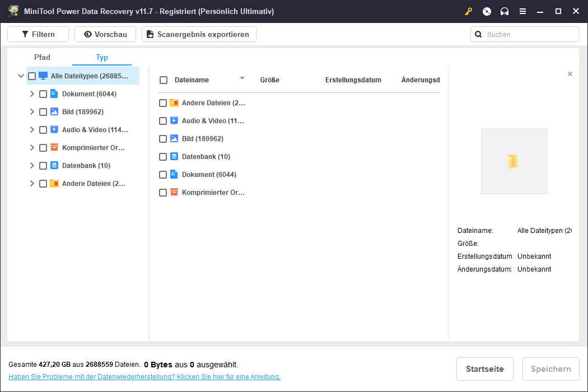
Task: Click Audio & Video icon in file list
Action: (174, 120)
